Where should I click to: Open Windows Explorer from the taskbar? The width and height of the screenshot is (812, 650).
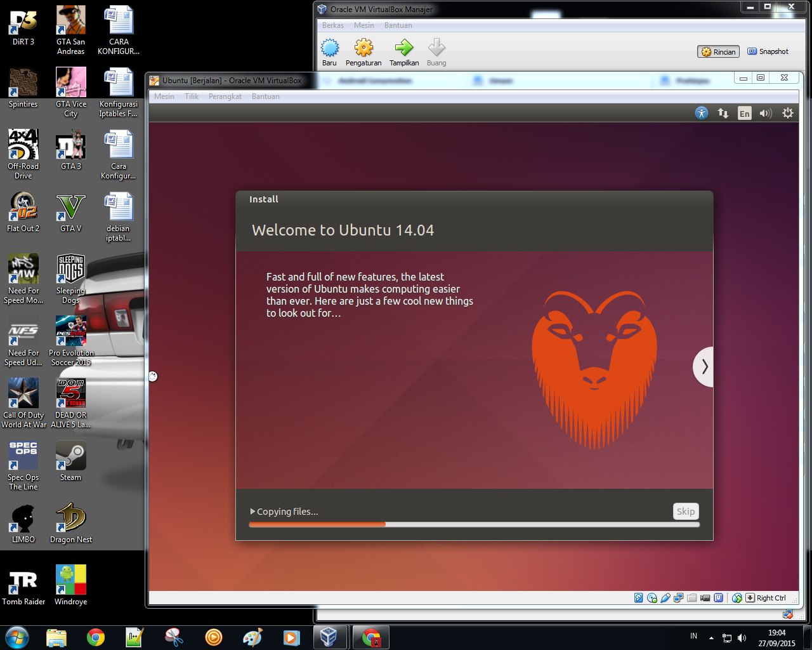coord(56,637)
